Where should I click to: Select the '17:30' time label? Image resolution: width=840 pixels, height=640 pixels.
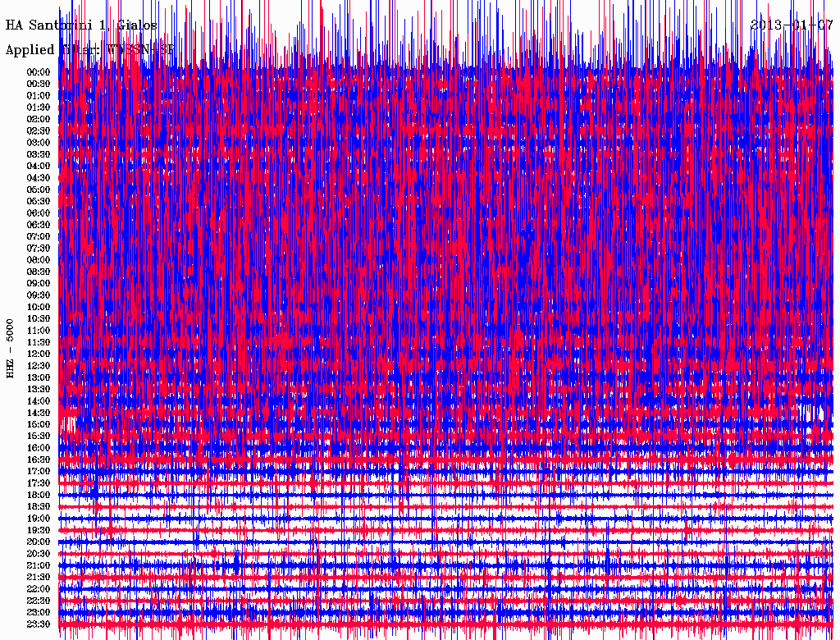tap(39, 483)
